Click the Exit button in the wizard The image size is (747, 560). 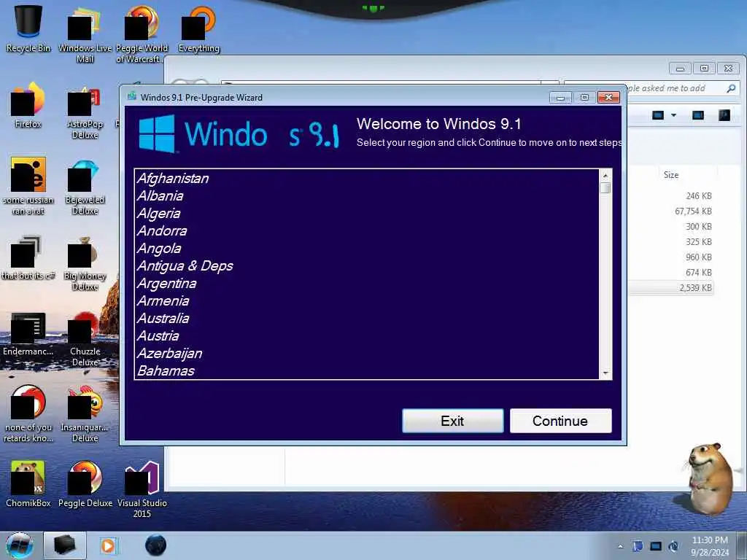(x=452, y=421)
